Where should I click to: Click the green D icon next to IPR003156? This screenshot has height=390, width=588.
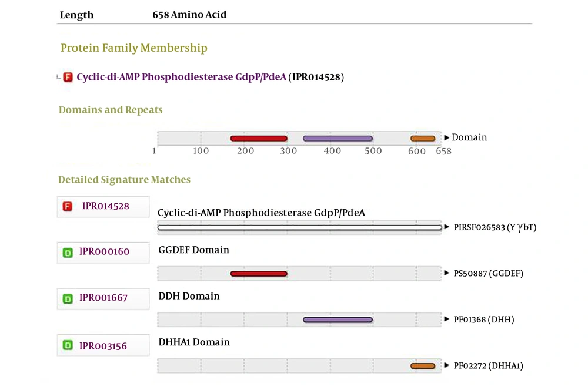pyautogui.click(x=68, y=346)
